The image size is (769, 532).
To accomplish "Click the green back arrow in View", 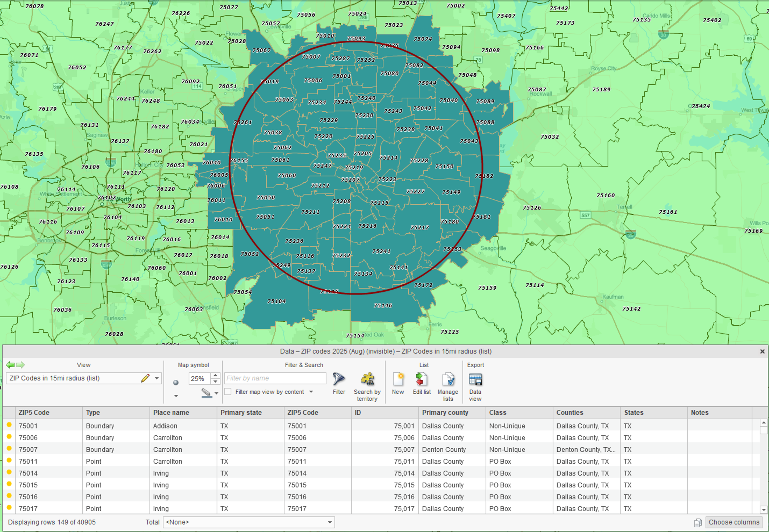I will [x=10, y=365].
